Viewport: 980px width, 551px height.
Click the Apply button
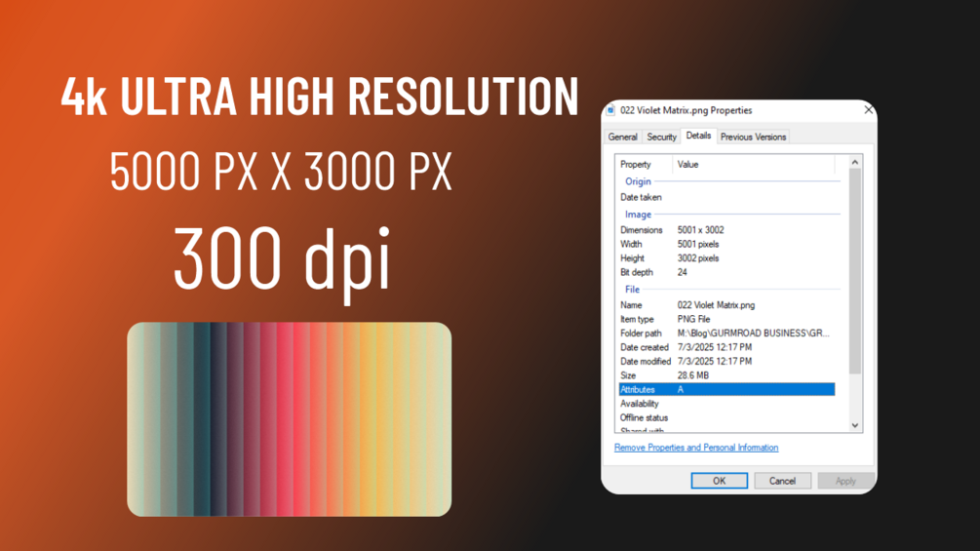pyautogui.click(x=845, y=481)
